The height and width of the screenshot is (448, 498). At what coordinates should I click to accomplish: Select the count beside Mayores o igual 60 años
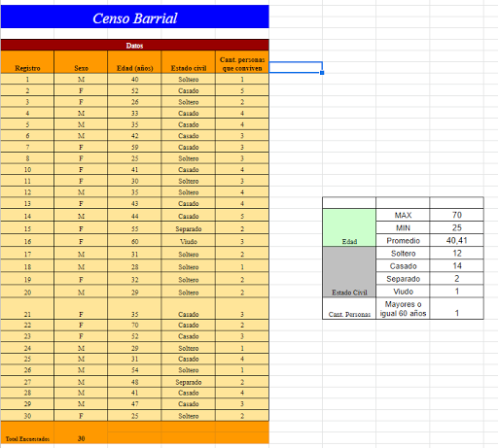[x=456, y=308]
